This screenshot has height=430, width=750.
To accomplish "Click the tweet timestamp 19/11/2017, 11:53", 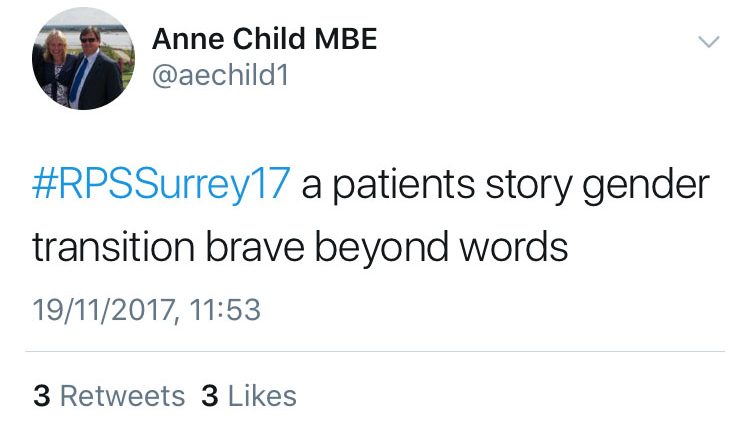I will [x=146, y=310].
